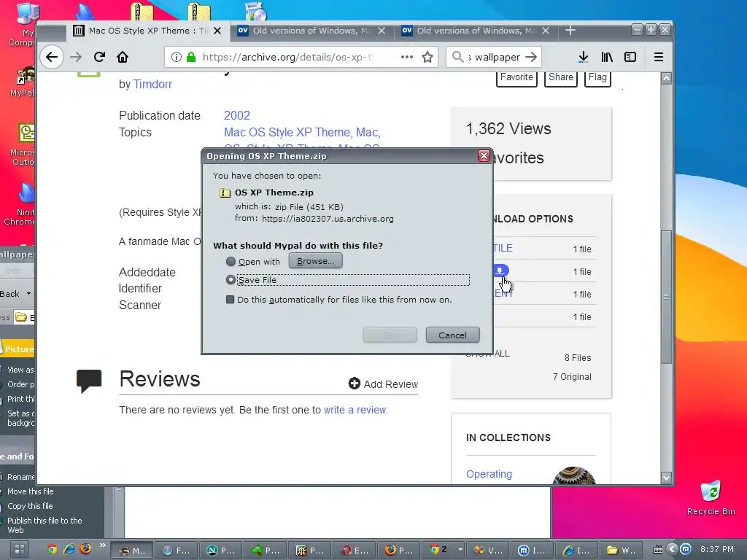The image size is (747, 560).
Task: Expand the quick launch overflow chevron
Action: point(102,545)
